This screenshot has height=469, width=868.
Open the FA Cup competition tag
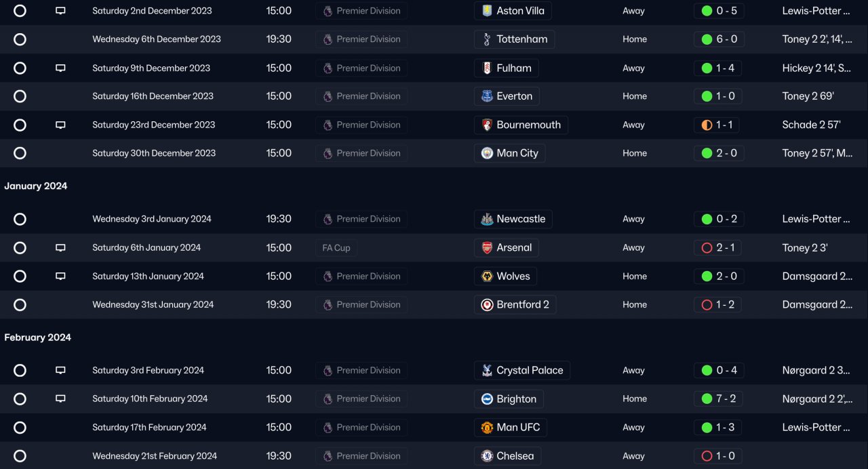tap(336, 248)
